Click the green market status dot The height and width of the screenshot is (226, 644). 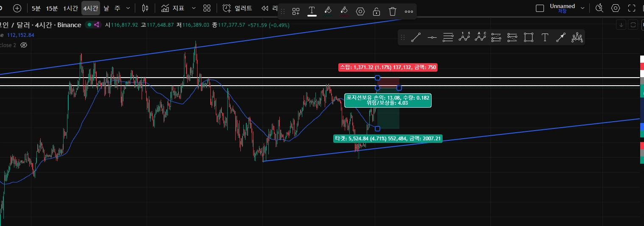(89, 25)
